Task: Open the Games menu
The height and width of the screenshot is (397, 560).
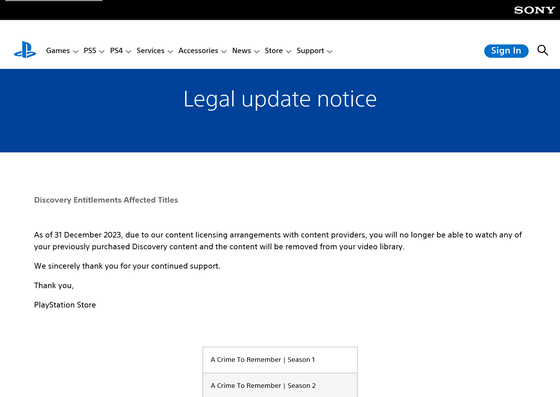Action: pyautogui.click(x=58, y=51)
